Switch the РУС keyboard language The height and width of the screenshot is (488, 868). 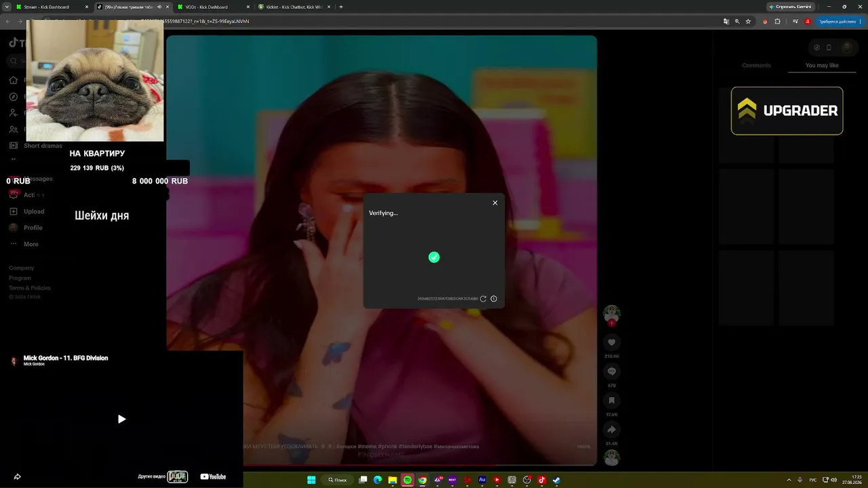pyautogui.click(x=814, y=480)
